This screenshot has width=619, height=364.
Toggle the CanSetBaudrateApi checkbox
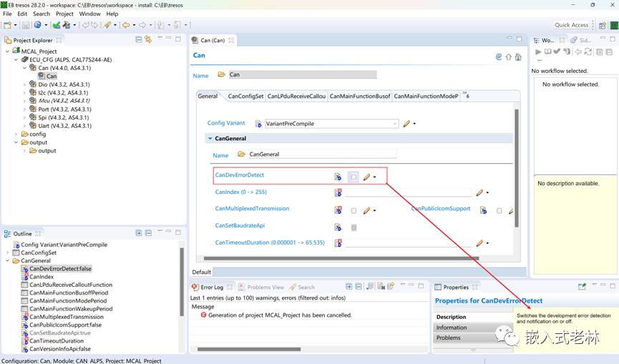point(354,227)
